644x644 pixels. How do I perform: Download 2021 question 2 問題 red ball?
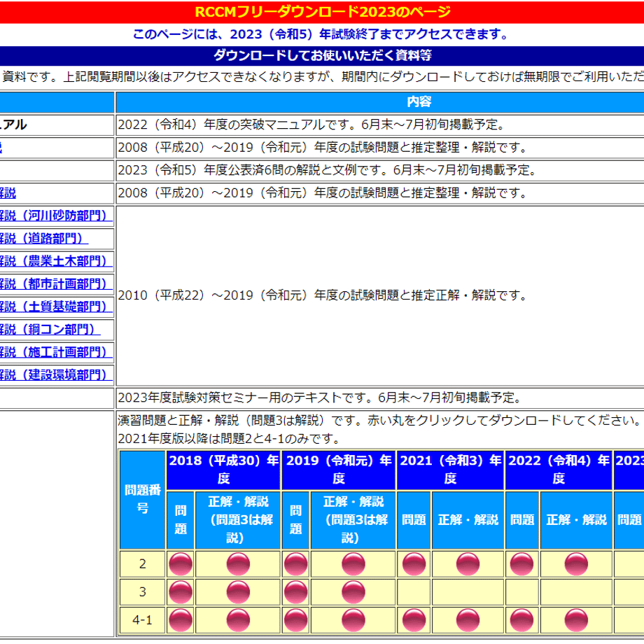point(414,564)
